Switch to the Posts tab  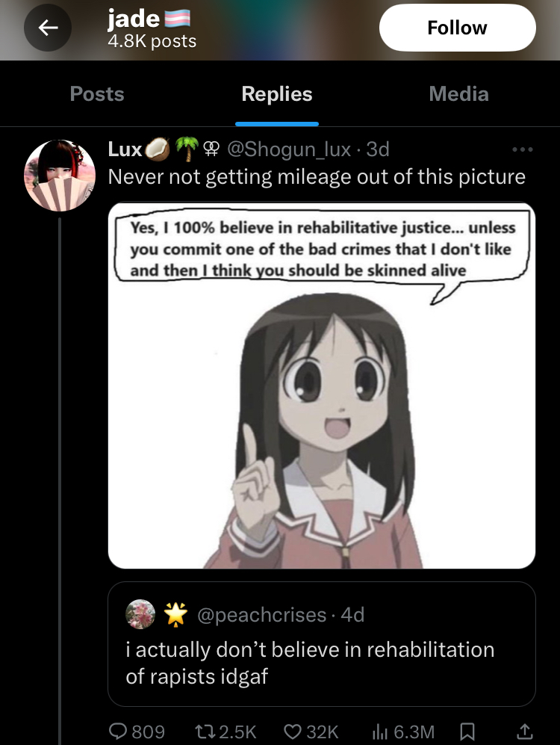tap(97, 93)
